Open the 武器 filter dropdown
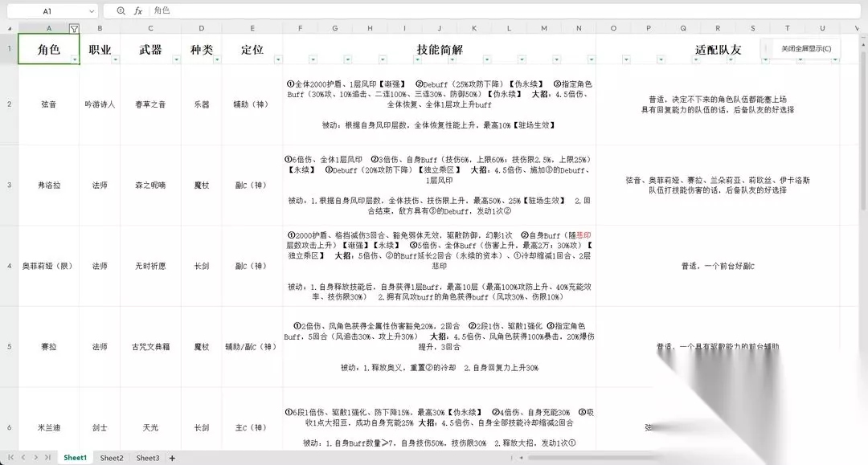The width and height of the screenshot is (868, 465). pyautogui.click(x=176, y=59)
